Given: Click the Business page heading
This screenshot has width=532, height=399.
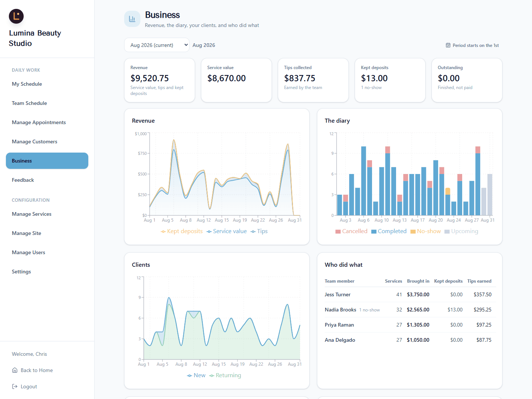Looking at the screenshot, I should click(162, 15).
